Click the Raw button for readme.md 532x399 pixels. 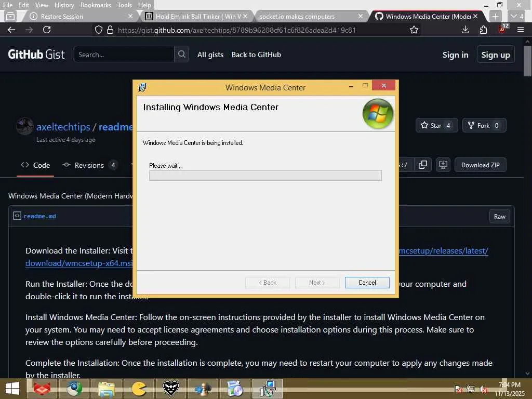(499, 216)
